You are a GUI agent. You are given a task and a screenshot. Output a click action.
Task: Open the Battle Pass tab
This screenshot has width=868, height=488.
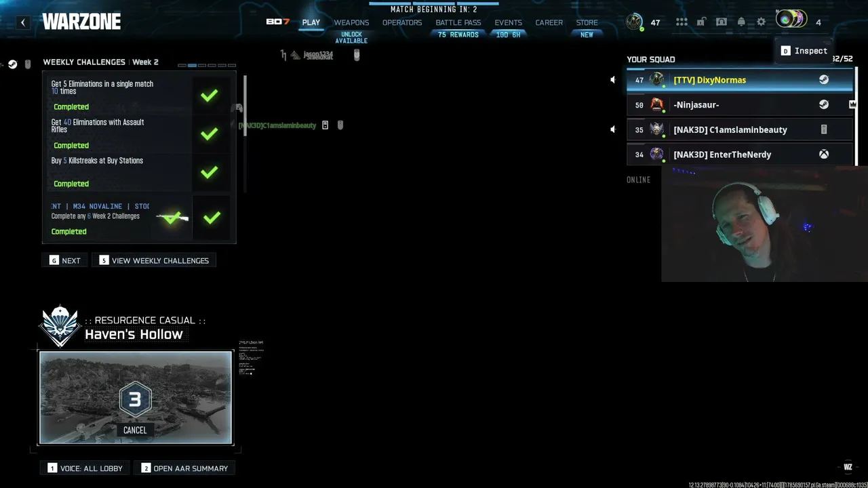coord(458,22)
